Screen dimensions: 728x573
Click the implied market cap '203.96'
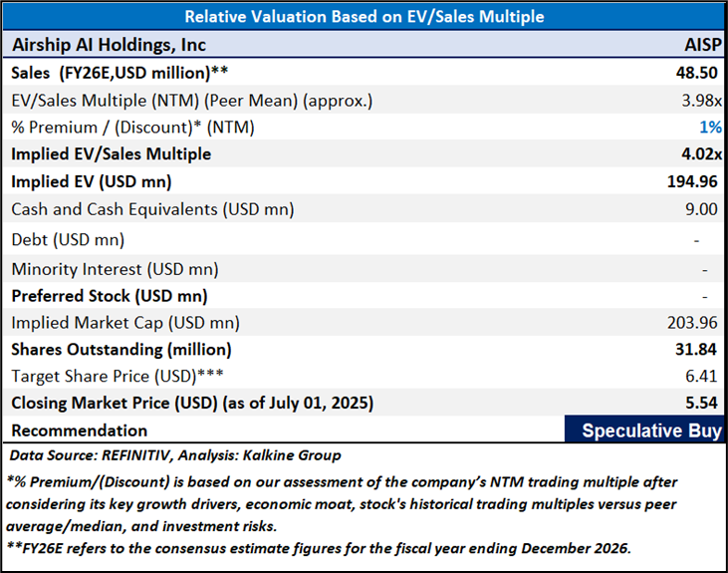click(692, 323)
